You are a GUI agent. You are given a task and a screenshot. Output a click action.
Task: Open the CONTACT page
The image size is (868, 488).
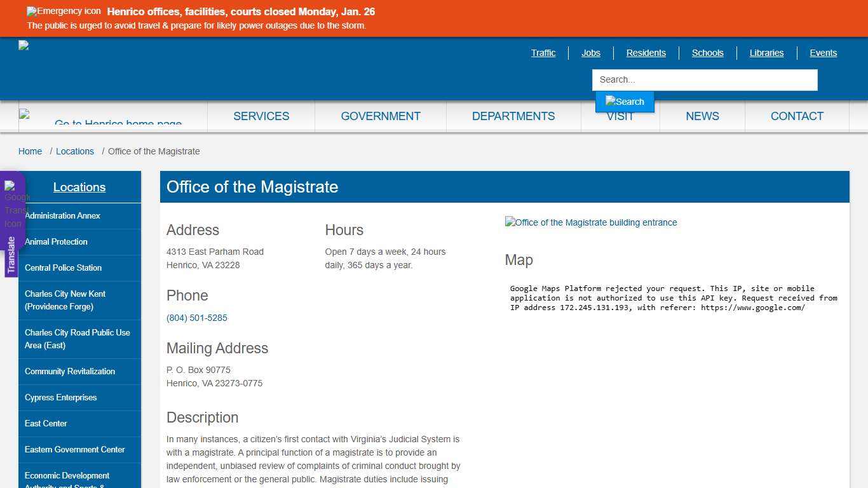pyautogui.click(x=797, y=116)
